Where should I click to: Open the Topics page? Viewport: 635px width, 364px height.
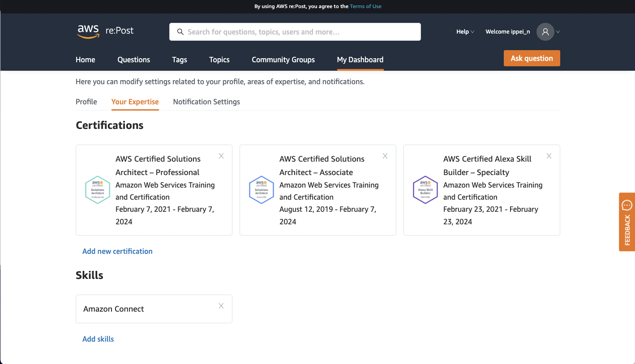point(219,60)
